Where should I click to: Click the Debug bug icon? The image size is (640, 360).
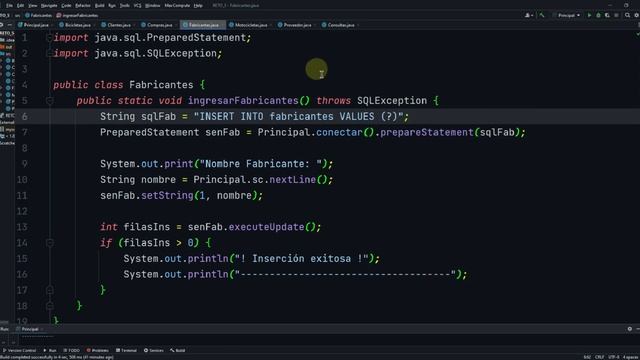[x=598, y=16]
